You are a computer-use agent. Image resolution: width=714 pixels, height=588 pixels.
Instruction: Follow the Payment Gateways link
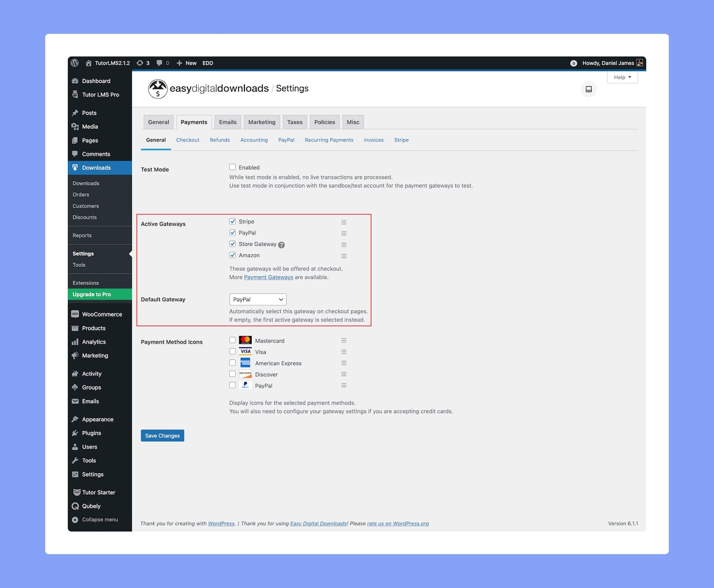[268, 277]
